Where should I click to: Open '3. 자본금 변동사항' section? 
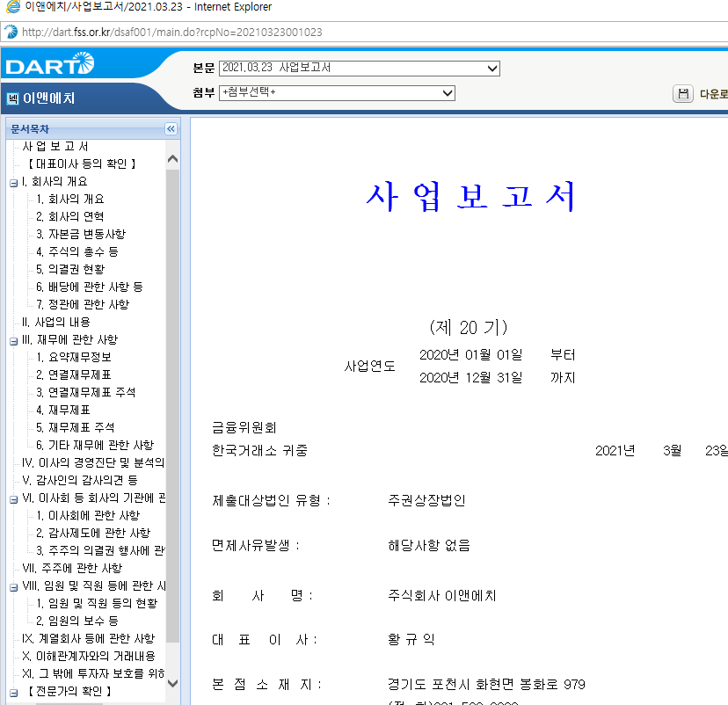(81, 235)
